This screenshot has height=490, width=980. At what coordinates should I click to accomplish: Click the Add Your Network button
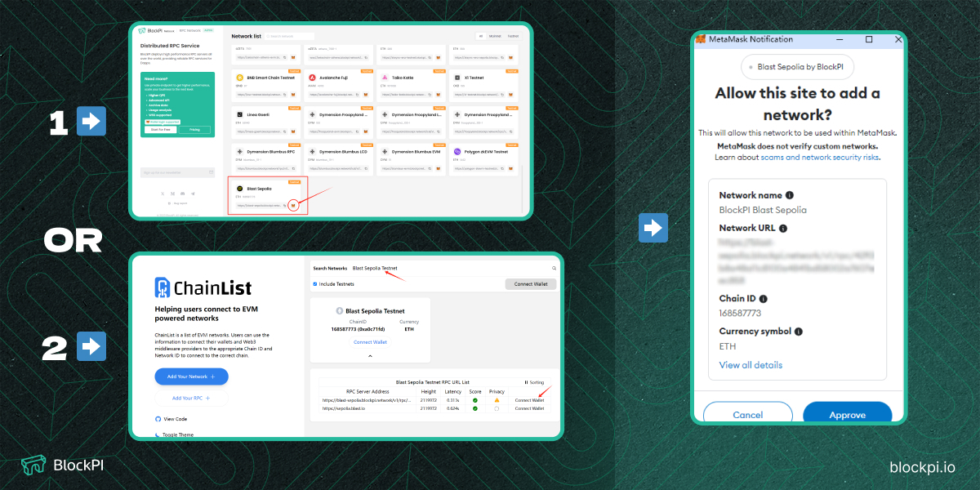click(191, 376)
